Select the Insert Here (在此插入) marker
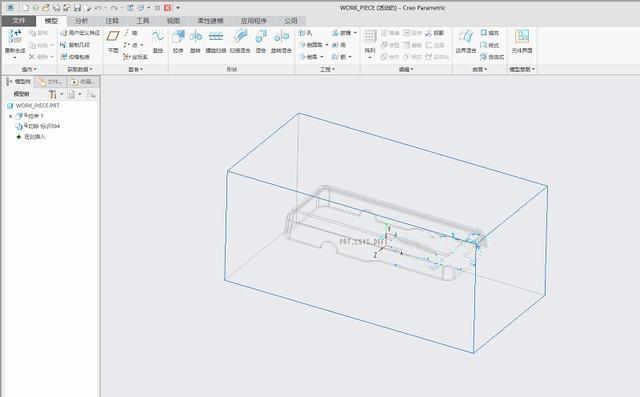The width and height of the screenshot is (640, 397). pos(31,137)
